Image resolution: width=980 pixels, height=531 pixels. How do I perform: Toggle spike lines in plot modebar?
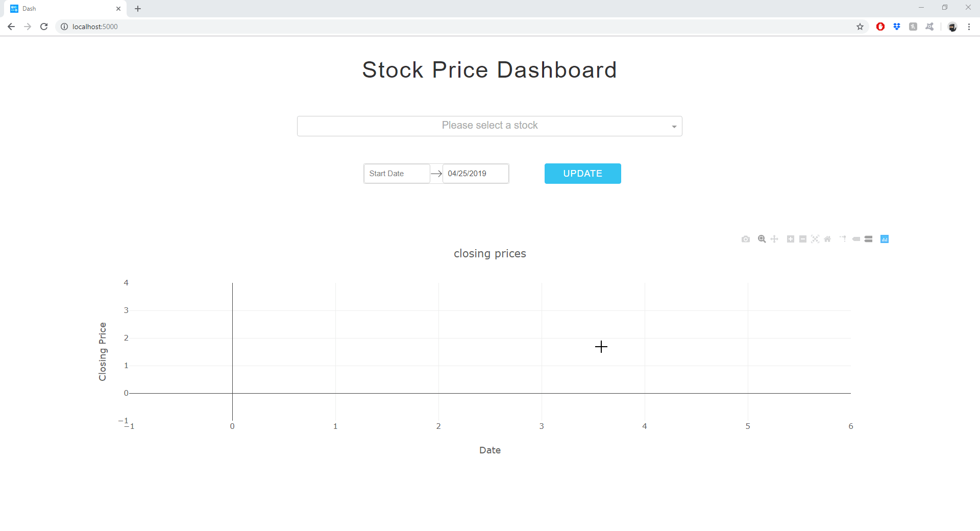tap(843, 239)
